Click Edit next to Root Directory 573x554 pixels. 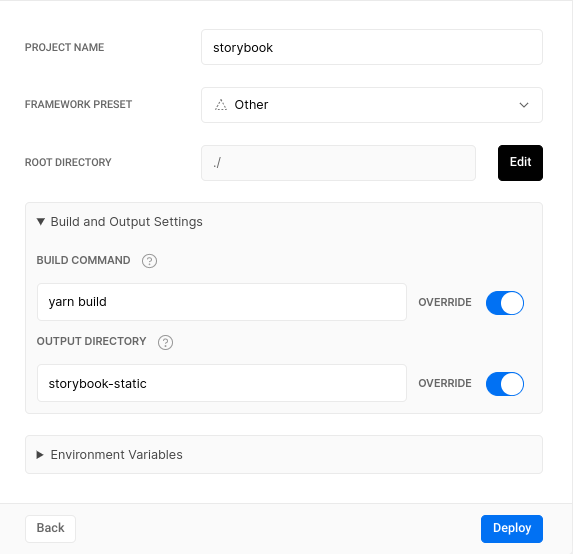[520, 163]
